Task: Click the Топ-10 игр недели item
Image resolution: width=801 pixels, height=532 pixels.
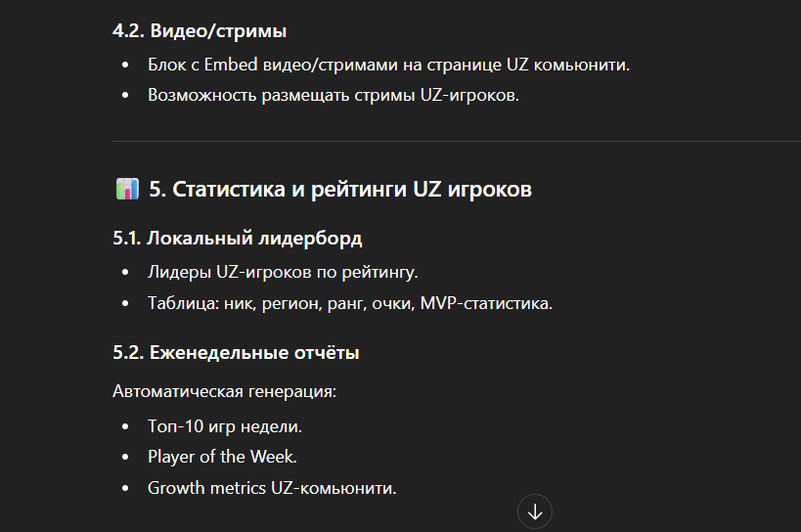Action: point(225,426)
